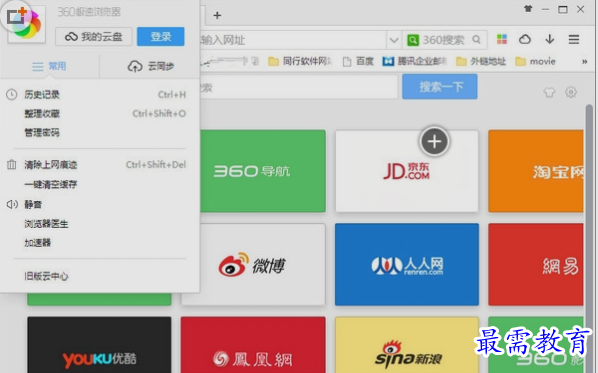Open the movie bookmark folder
Screen dimensions: 598x373
tap(535, 61)
